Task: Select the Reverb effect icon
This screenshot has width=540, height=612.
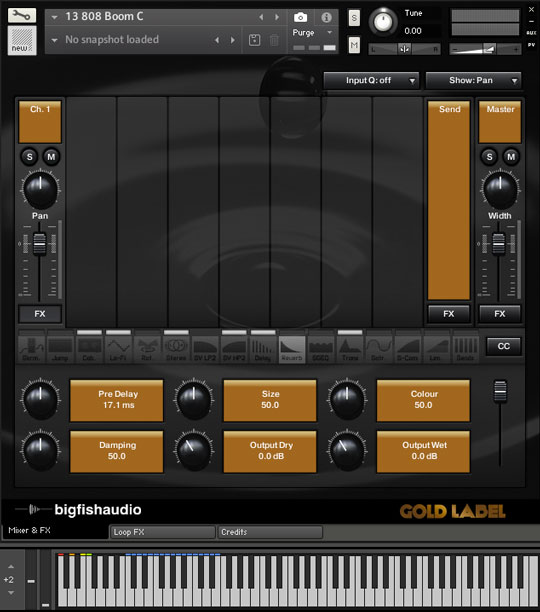Action: 291,350
